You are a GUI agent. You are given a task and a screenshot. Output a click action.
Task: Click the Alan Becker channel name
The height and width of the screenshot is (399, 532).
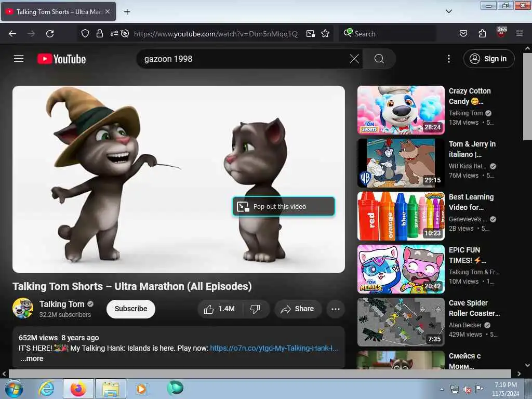465,325
